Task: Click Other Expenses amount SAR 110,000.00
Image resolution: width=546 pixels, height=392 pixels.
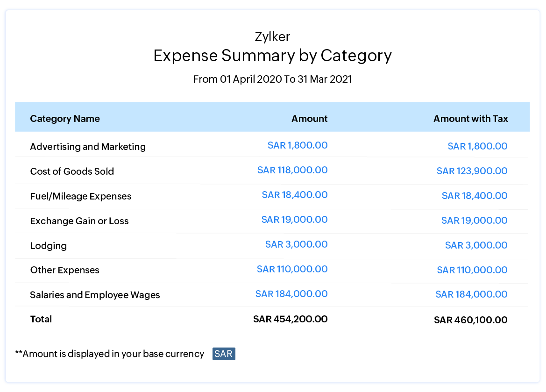Action: point(292,269)
